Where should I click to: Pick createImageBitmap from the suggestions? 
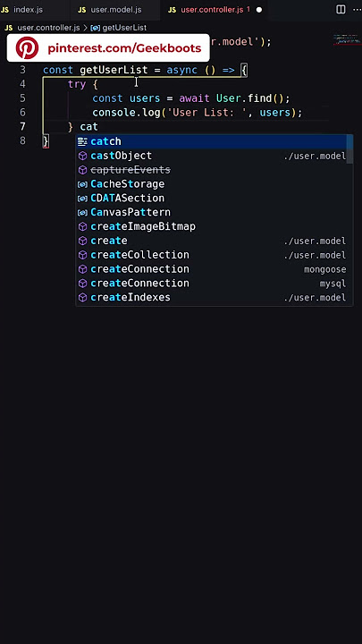pos(215,226)
